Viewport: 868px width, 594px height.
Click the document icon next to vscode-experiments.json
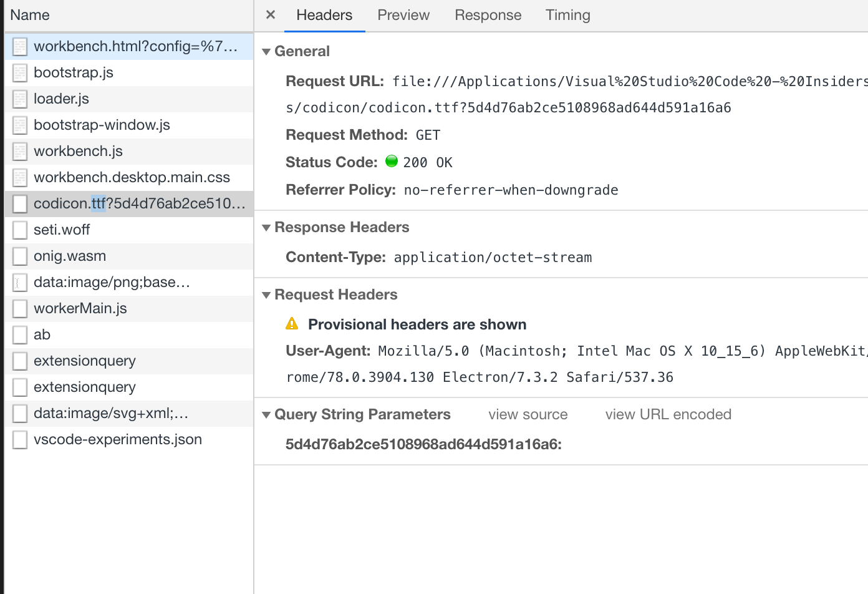(x=19, y=439)
